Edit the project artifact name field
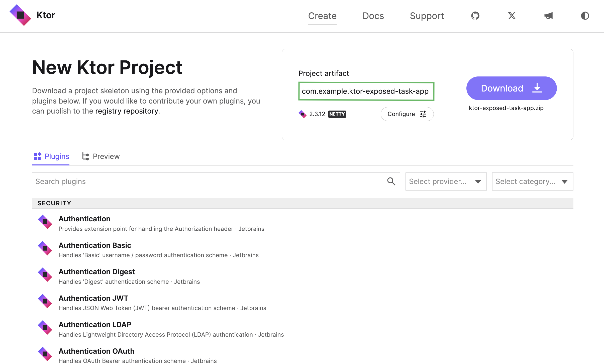 366,91
